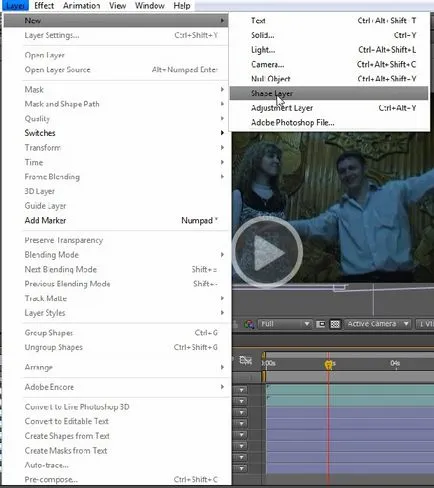The image size is (434, 488).
Task: Click the Show Channel RGB color icon
Action: (249, 324)
